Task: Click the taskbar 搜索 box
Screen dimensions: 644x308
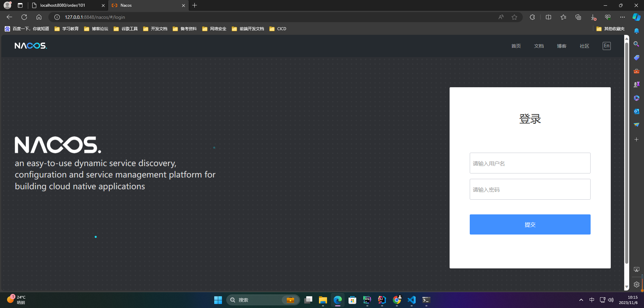Action: pos(263,300)
